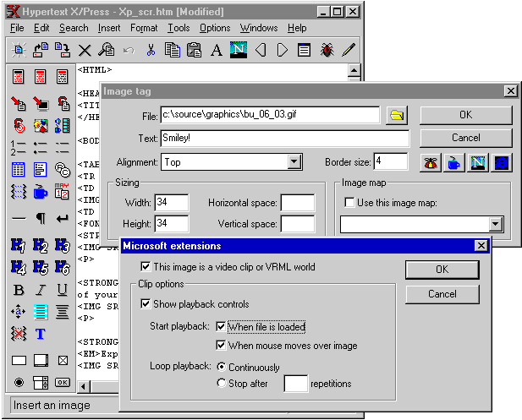This screenshot has height=420, width=522.
Task: Click the Java coffee cup button in Image tag dialog
Action: point(453,163)
